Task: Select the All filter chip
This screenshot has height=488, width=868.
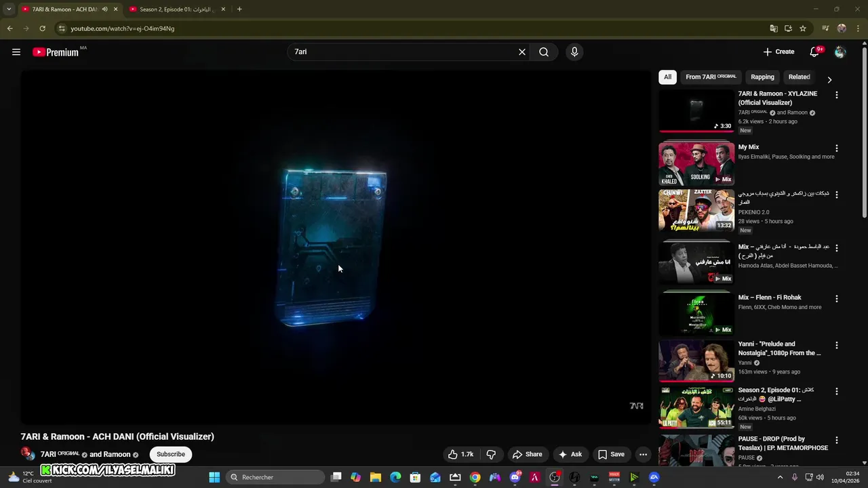Action: click(667, 77)
